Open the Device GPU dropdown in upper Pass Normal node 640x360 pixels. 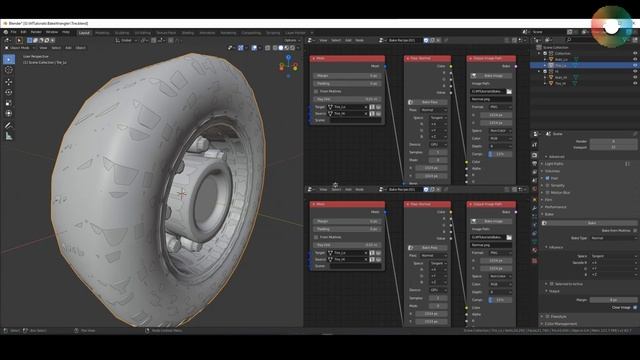[x=438, y=144]
